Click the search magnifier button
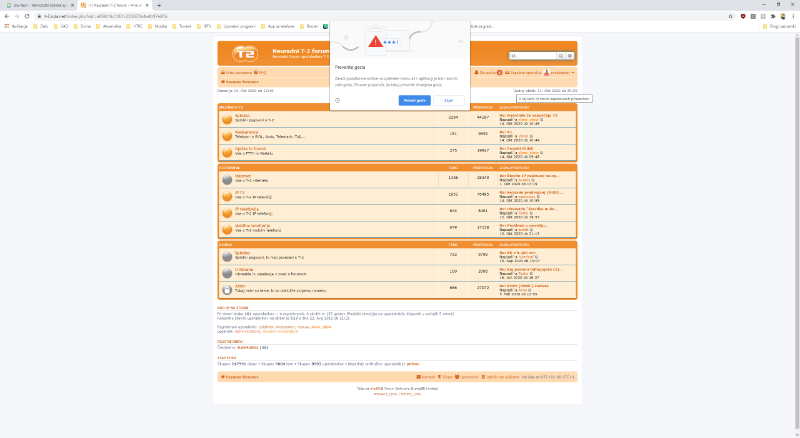The width and height of the screenshot is (800, 438). [562, 56]
